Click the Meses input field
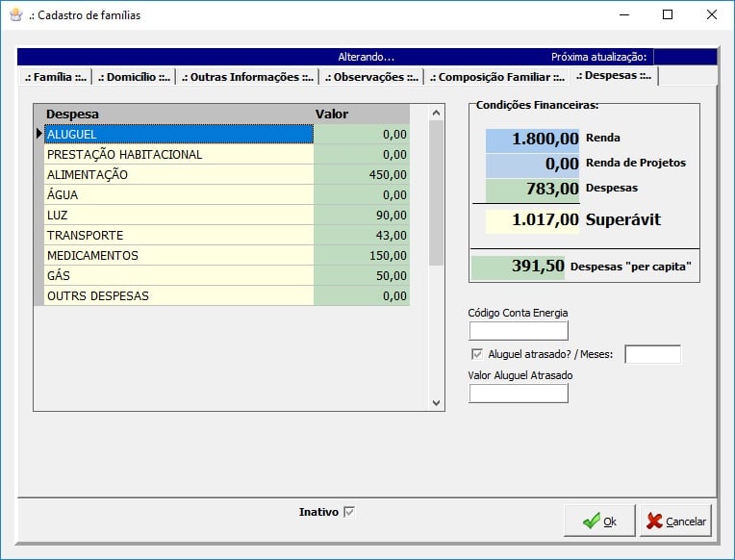The image size is (735, 560). click(x=652, y=354)
